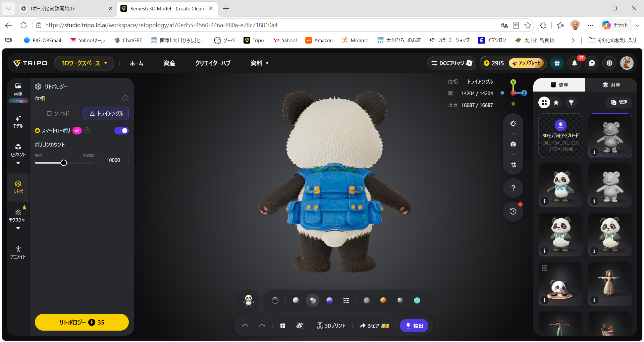Start the リトポロジー 35 credits button
644x342 pixels.
[x=82, y=322]
